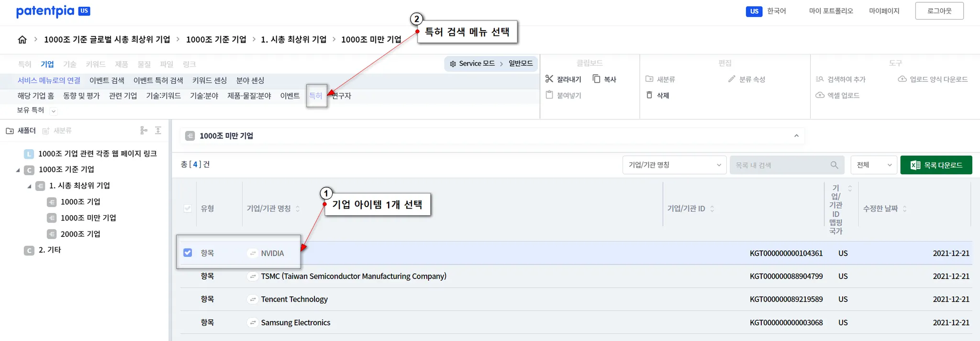Open 동향 및 평가 menu
The height and width of the screenshot is (341, 980).
pos(81,96)
